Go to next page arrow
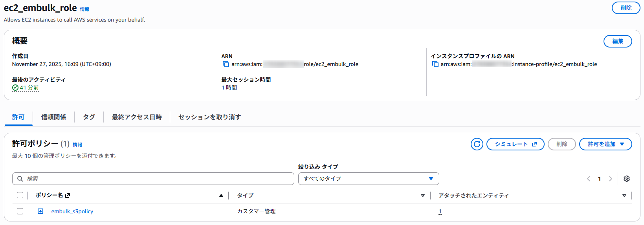644x225 pixels. pos(611,179)
